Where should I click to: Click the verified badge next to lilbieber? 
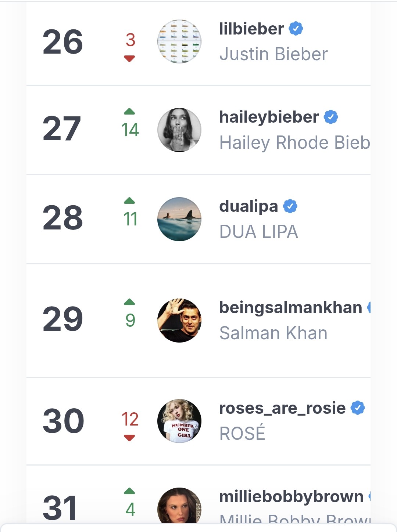coord(296,29)
